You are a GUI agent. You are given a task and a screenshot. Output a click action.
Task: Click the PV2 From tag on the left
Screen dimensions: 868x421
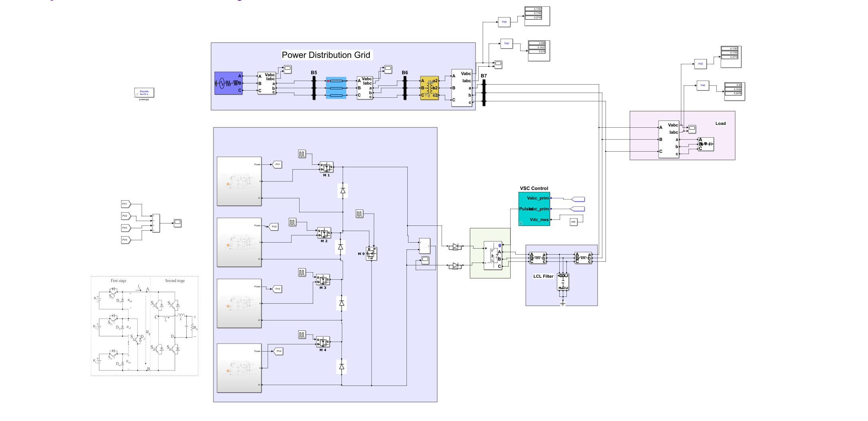click(126, 216)
